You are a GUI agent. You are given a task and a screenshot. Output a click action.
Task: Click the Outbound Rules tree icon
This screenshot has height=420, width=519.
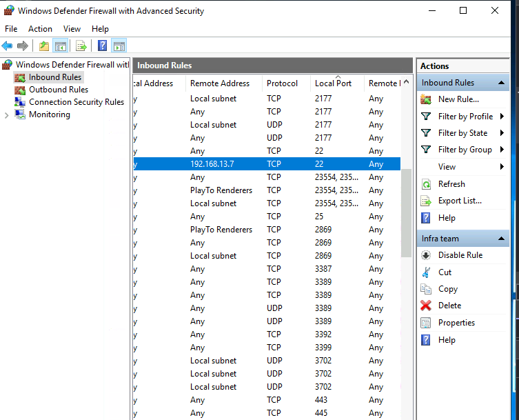20,90
